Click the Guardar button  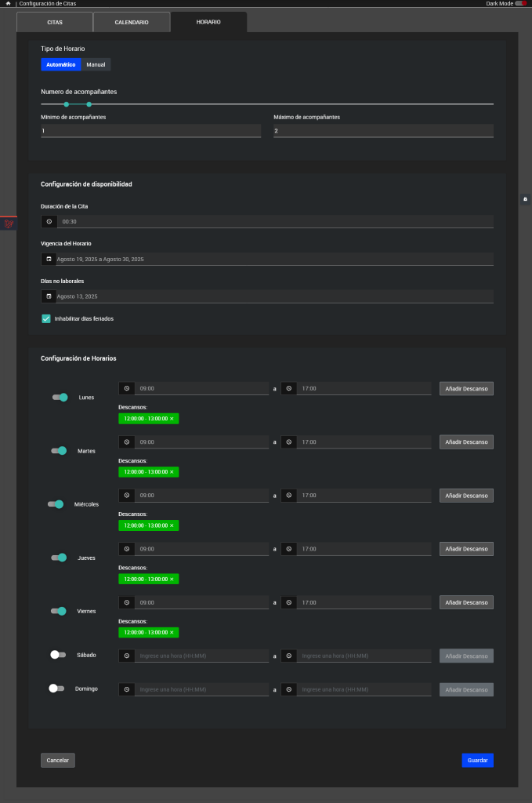coord(477,760)
